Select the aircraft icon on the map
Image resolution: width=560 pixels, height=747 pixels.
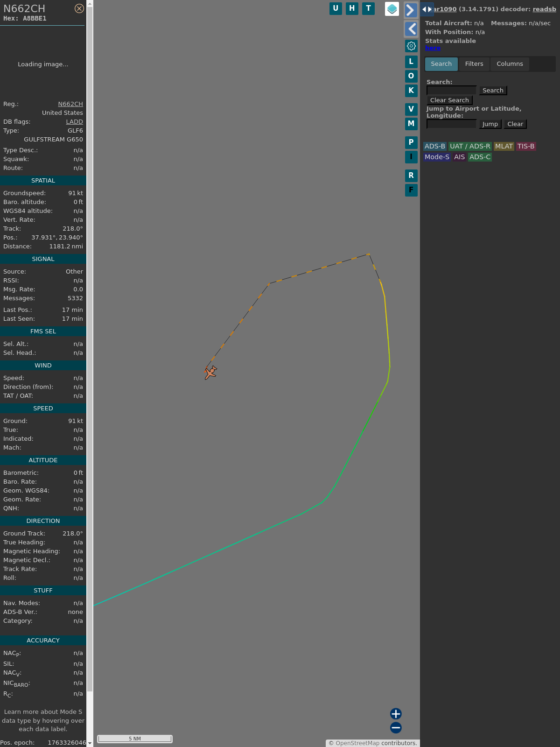[210, 373]
